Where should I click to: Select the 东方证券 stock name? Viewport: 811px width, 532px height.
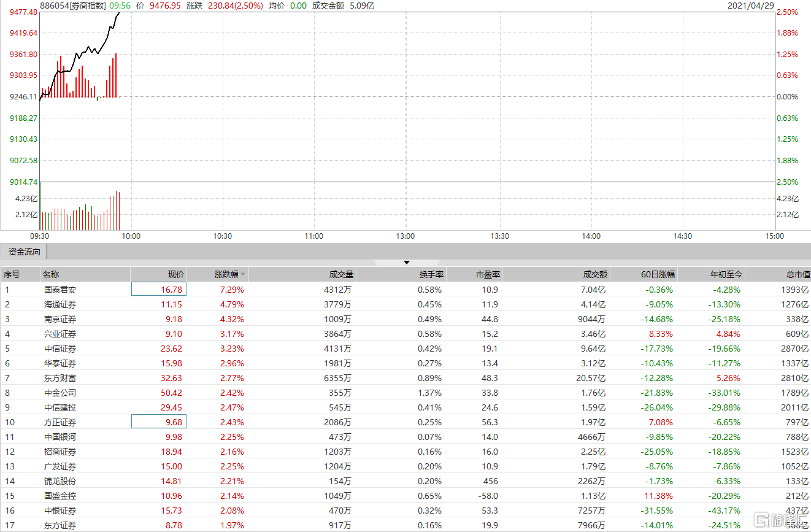tap(60, 525)
